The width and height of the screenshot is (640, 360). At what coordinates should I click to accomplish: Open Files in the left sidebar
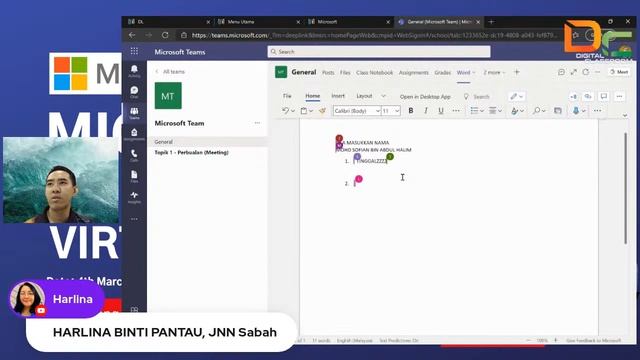click(134, 176)
